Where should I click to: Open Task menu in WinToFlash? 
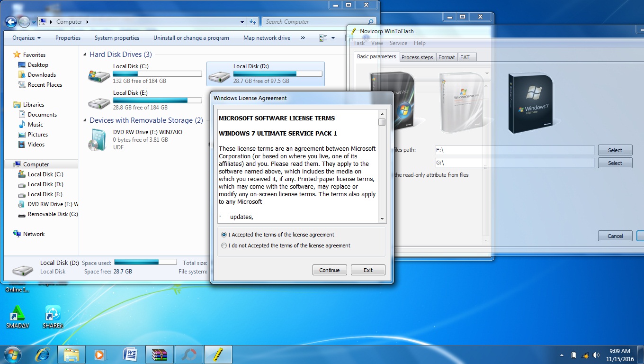click(359, 43)
